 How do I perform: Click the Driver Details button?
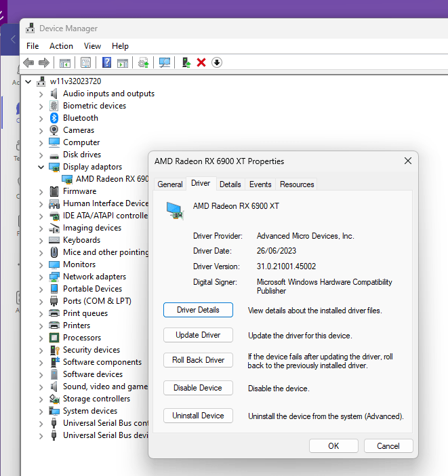coord(198,310)
